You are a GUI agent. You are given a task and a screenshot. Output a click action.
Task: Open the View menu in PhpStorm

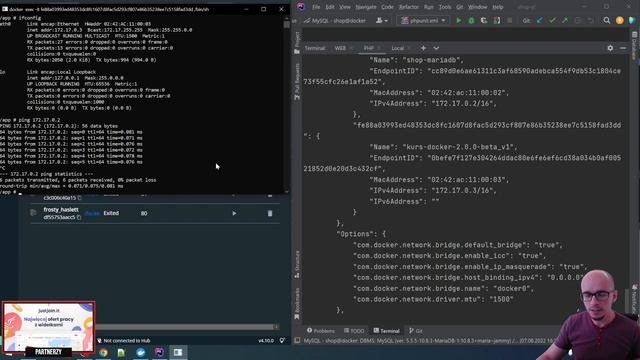coord(345,7)
